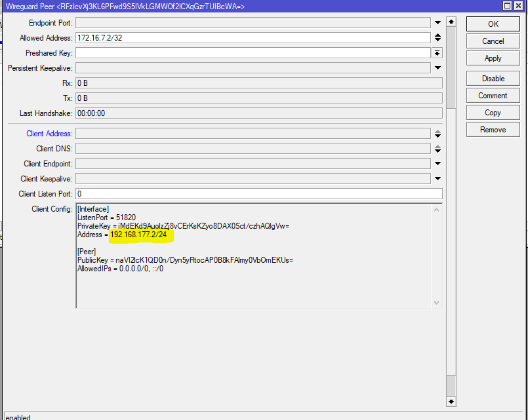
Task: Click the Client Keepalive field
Action: [253, 179]
